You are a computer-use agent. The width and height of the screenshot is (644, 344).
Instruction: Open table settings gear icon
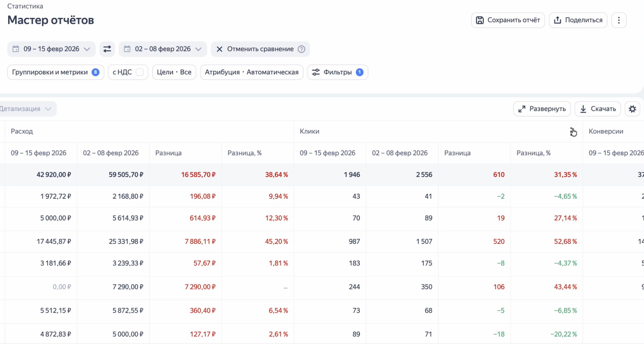(632, 109)
